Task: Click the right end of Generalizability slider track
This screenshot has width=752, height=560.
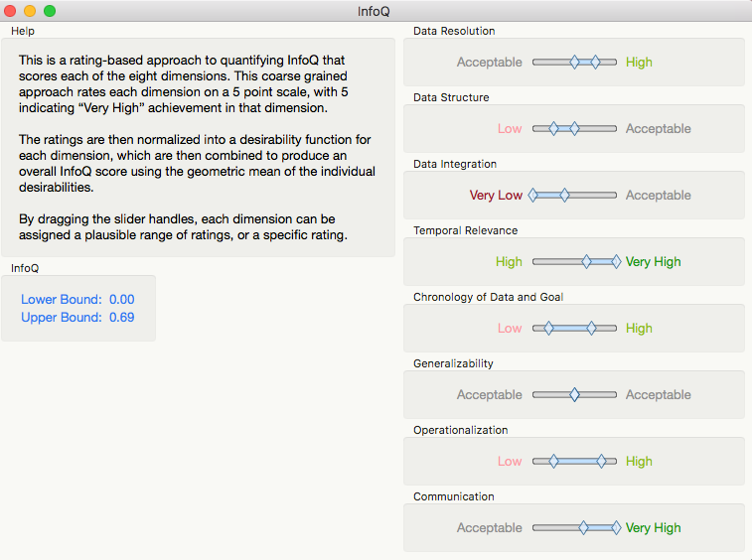Action: pos(615,394)
